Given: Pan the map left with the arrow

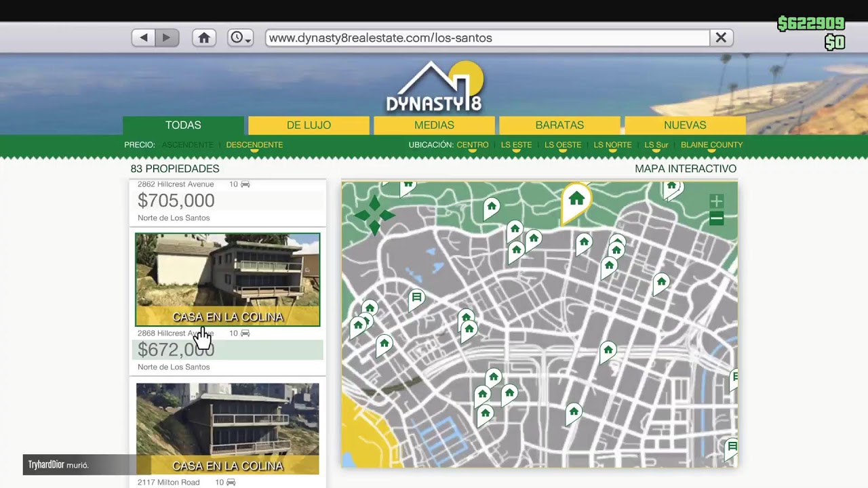Looking at the screenshot, I should (x=361, y=216).
